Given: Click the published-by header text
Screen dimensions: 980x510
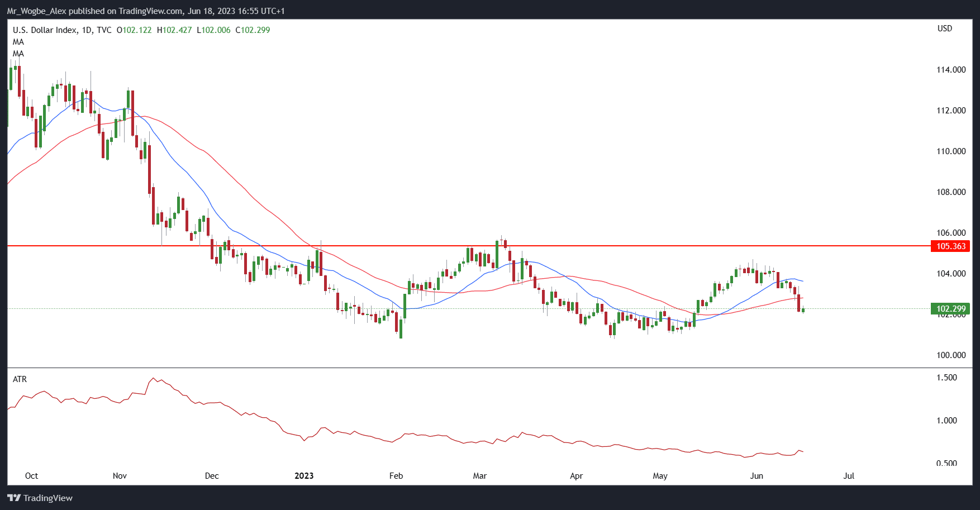Looking at the screenshot, I should click(x=146, y=11).
